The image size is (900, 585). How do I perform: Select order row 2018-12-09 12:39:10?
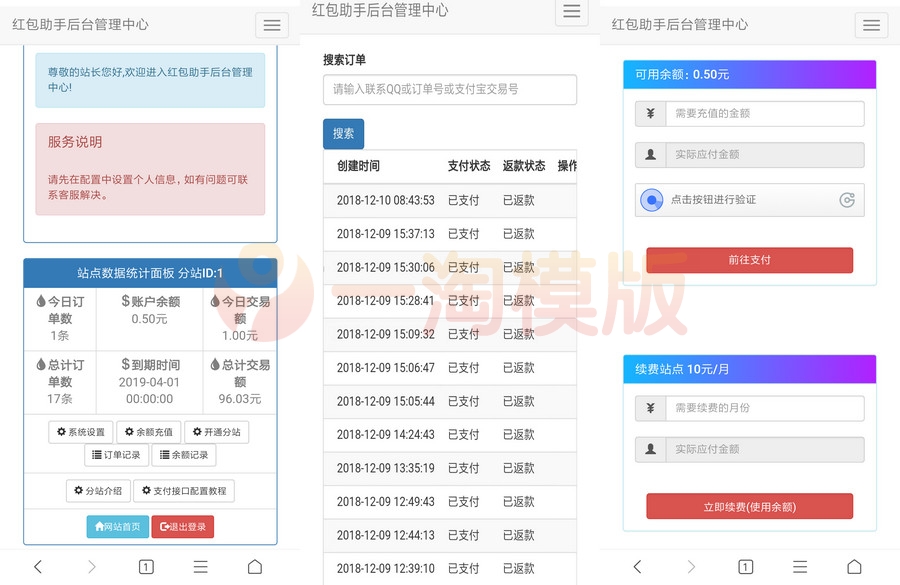point(450,568)
